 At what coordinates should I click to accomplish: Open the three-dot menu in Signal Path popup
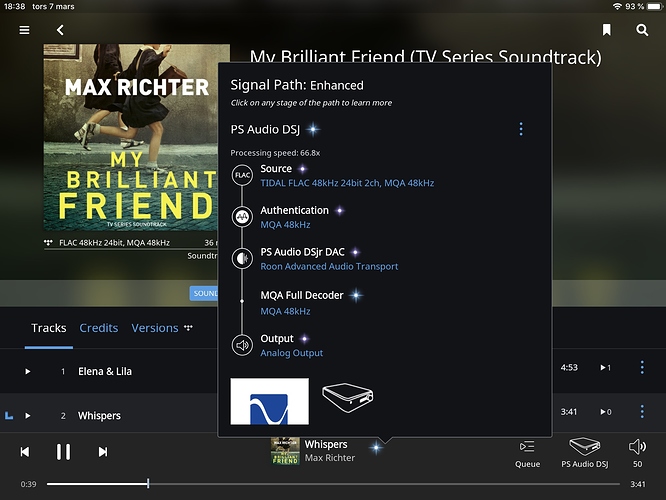[521, 129]
